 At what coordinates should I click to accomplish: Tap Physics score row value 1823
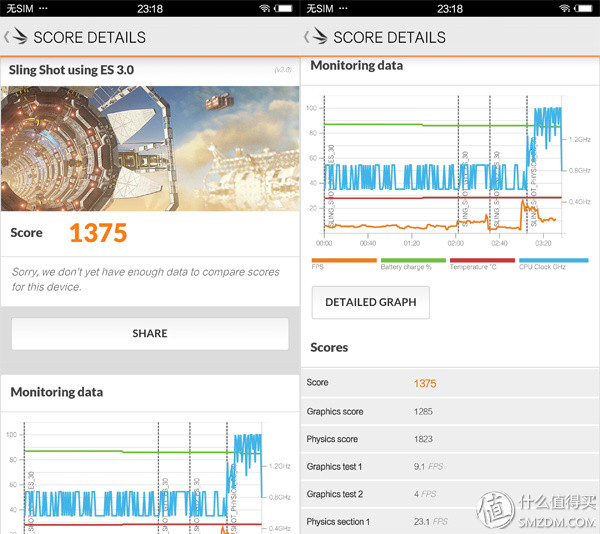(x=423, y=439)
